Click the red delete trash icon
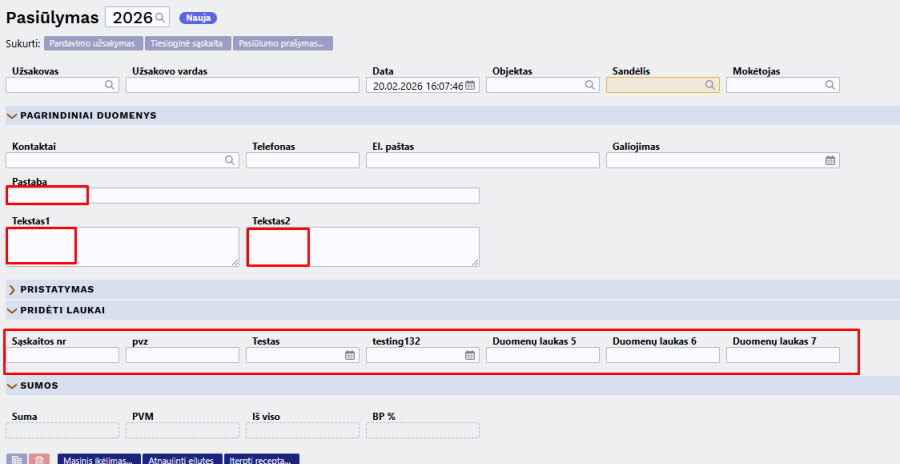 [39, 460]
